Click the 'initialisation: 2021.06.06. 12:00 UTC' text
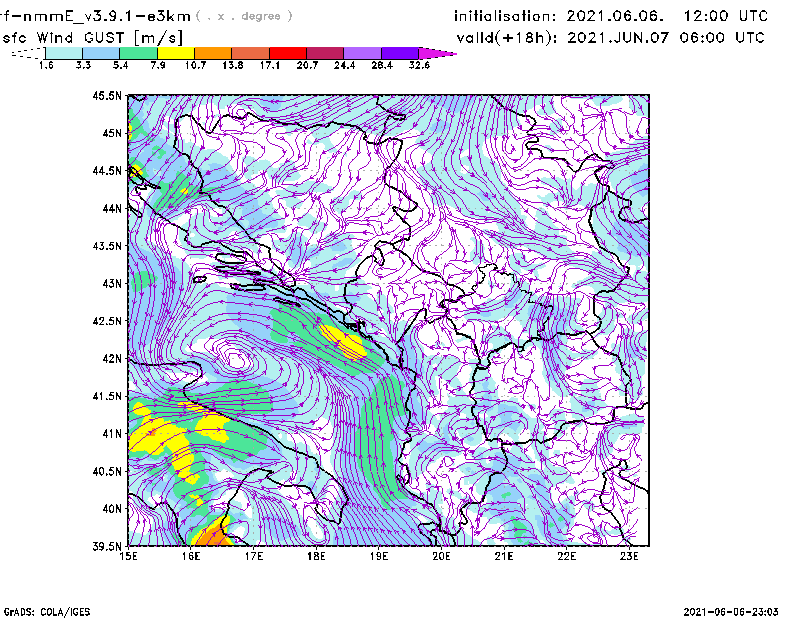800x618 pixels. click(x=611, y=16)
